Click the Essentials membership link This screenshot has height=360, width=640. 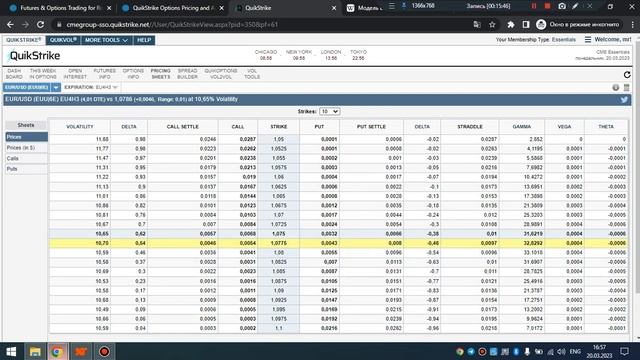click(x=564, y=40)
